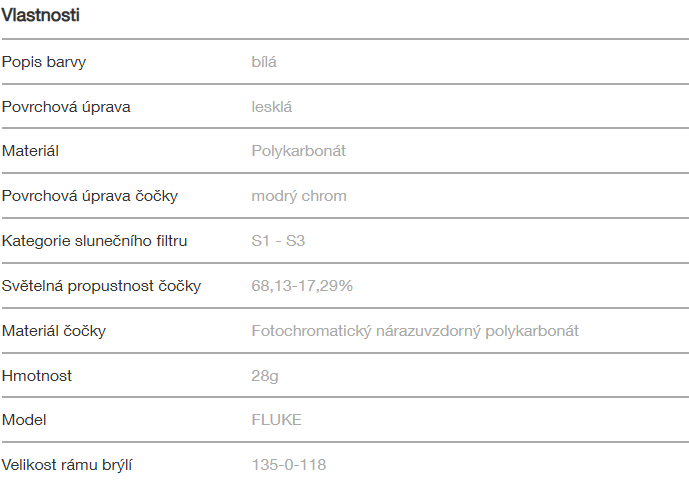Click the FLUKE model value
This screenshot has width=689, height=480.
click(276, 420)
